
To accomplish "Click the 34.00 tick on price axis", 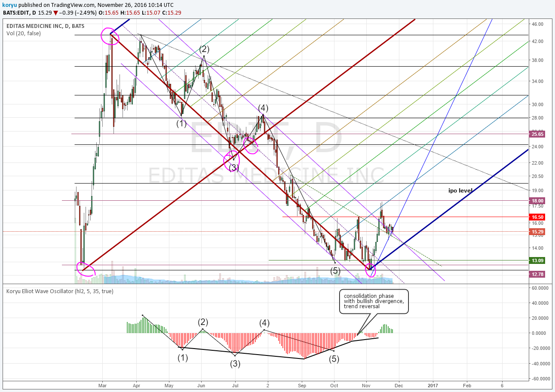I will (x=537, y=81).
